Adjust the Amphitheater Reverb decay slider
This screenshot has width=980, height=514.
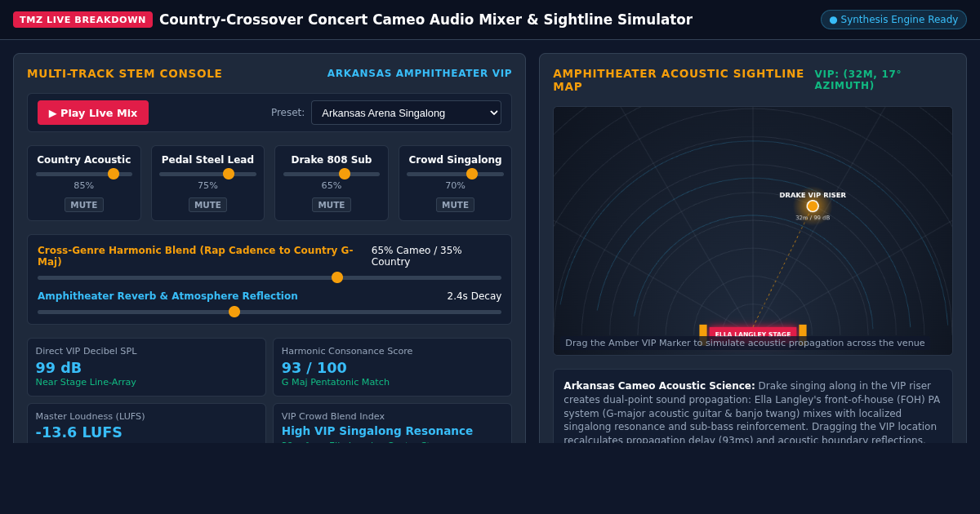269,312
